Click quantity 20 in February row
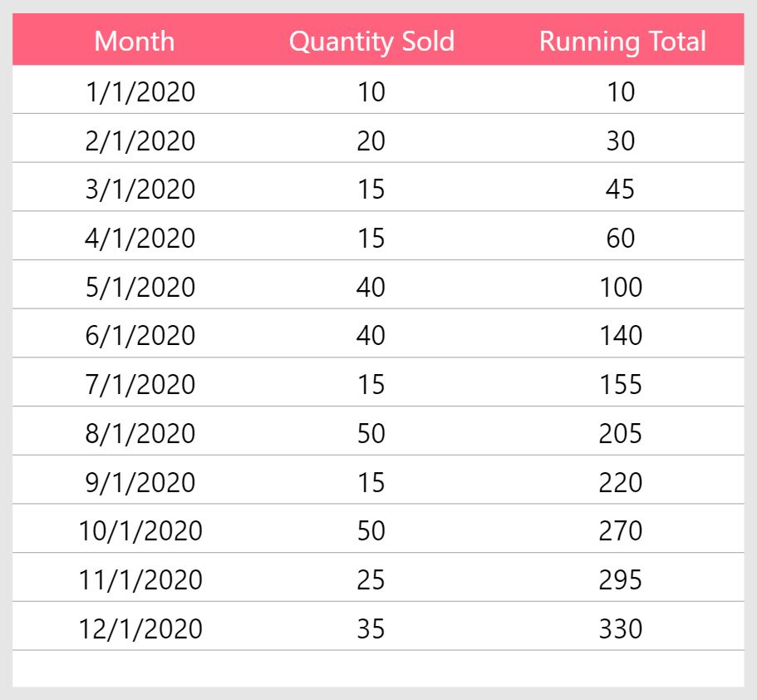The width and height of the screenshot is (757, 700). tap(371, 140)
